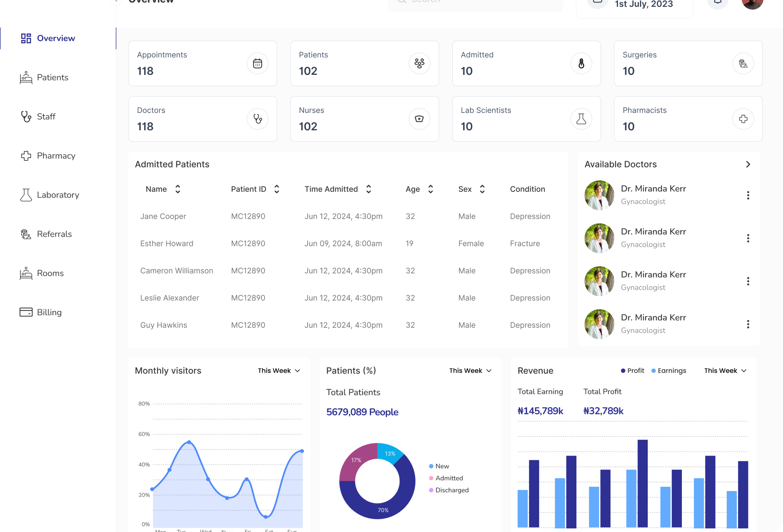
Task: Click the medical cross icon in Pharmacists card
Action: point(743,119)
